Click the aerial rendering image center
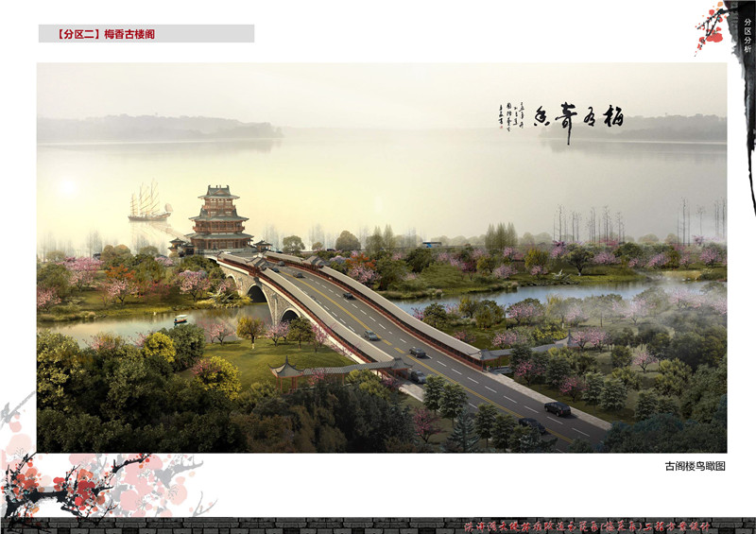756x534 pixels. pyautogui.click(x=382, y=257)
